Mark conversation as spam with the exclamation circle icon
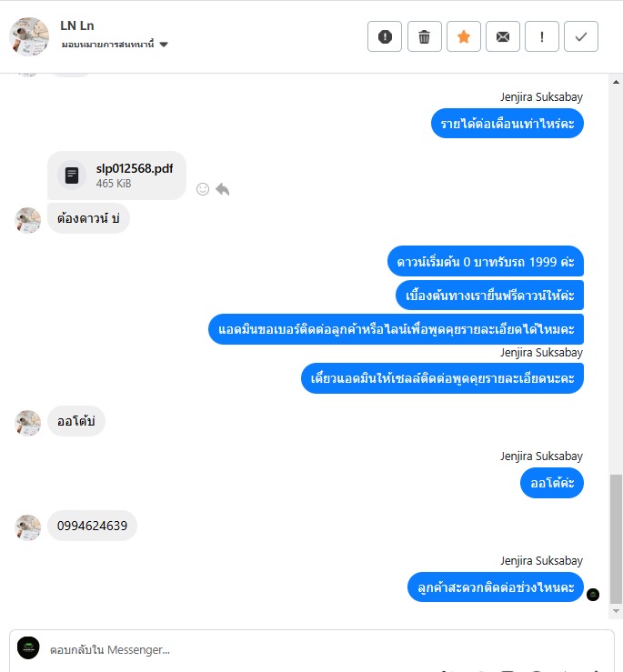 (x=385, y=36)
